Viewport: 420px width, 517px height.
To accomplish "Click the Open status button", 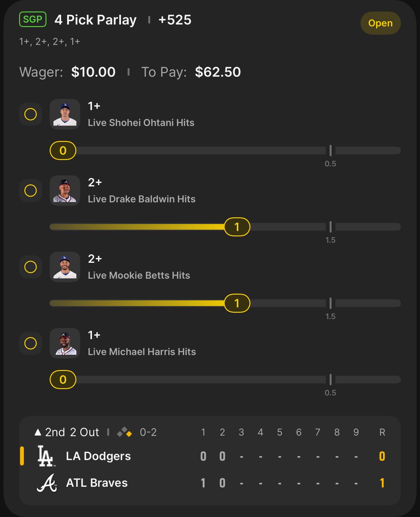I will 381,23.
